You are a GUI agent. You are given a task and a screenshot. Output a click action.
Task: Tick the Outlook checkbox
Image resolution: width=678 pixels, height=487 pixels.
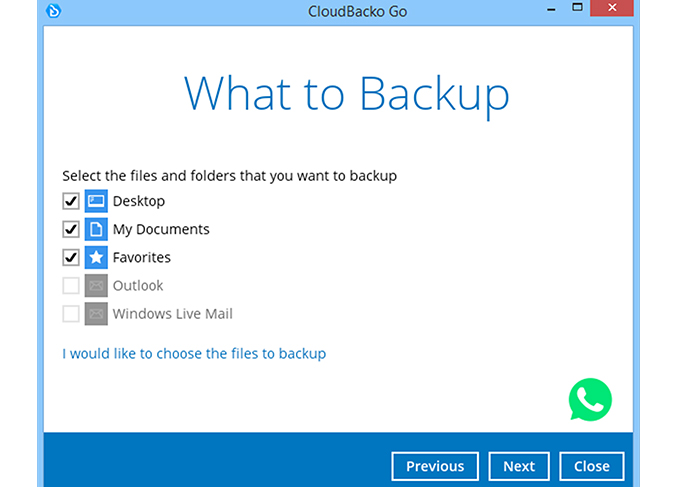coord(71,285)
